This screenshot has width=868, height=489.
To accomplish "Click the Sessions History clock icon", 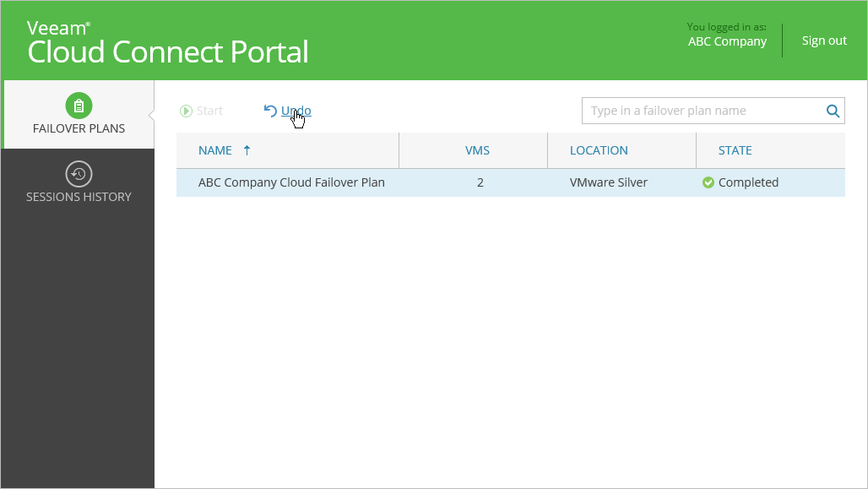I will pos(79,174).
